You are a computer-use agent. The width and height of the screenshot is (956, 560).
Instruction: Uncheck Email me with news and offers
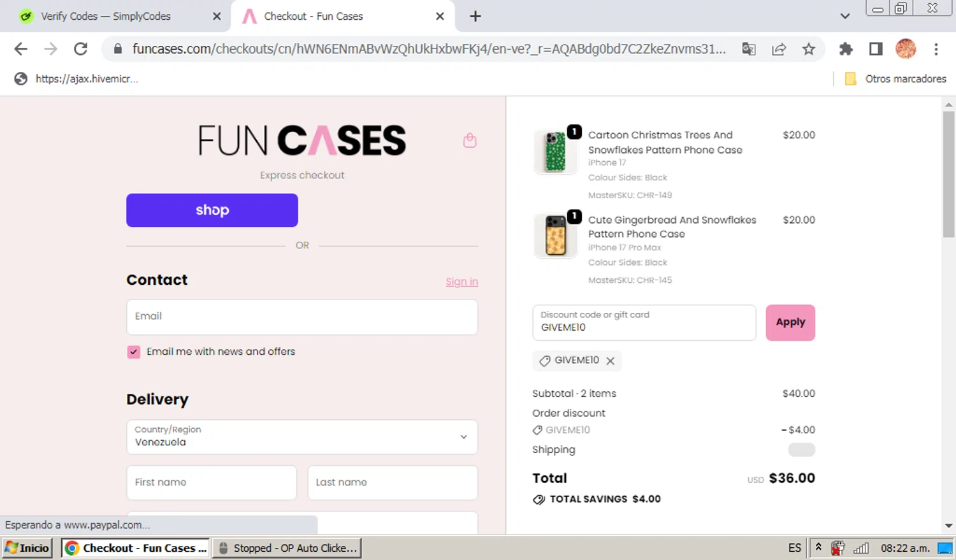134,352
